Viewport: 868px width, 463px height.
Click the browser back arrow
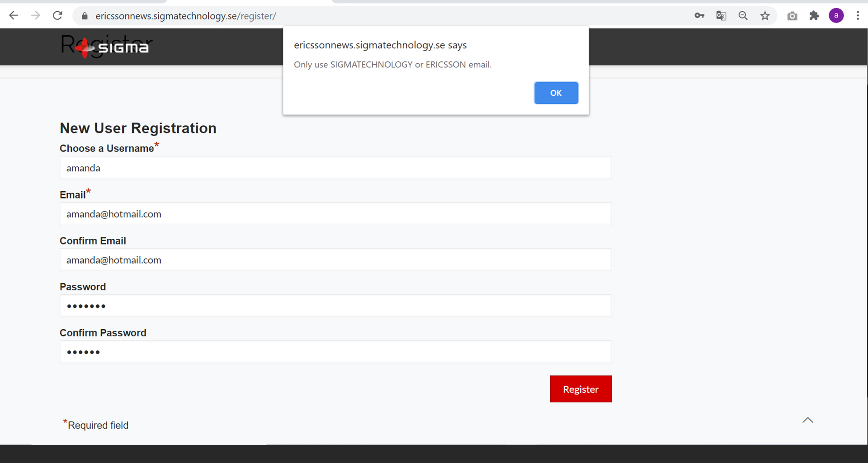[x=14, y=16]
